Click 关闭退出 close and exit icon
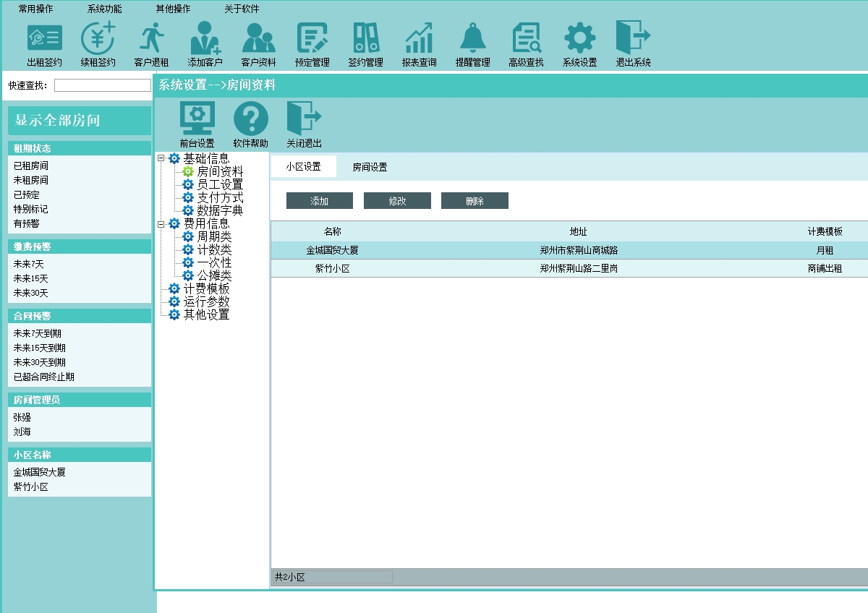This screenshot has height=613, width=868. pos(304,119)
